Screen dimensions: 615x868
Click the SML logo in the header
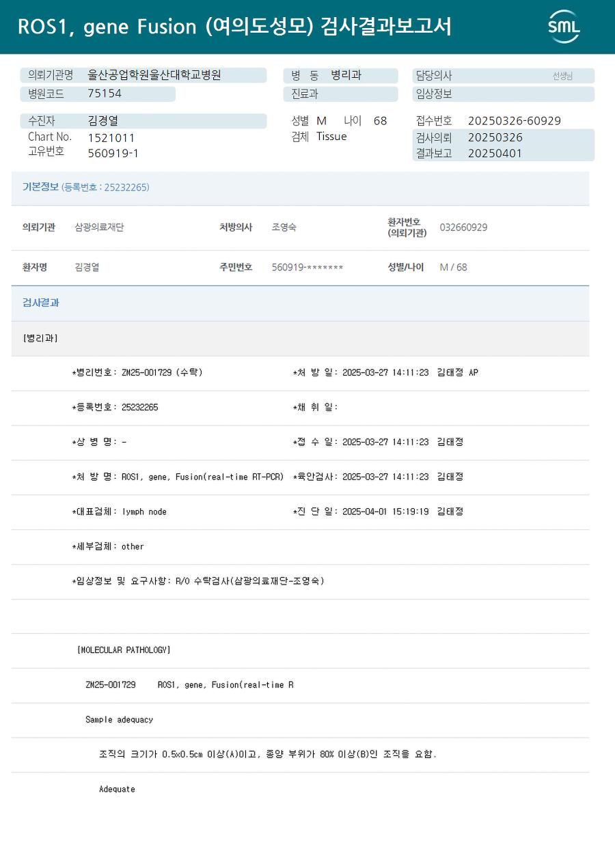coord(564,27)
